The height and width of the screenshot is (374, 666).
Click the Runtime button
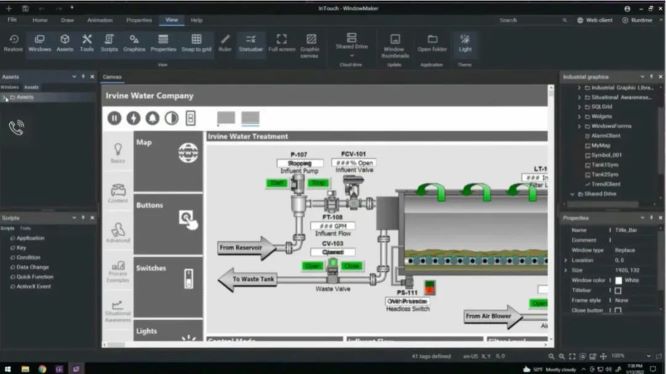click(637, 20)
